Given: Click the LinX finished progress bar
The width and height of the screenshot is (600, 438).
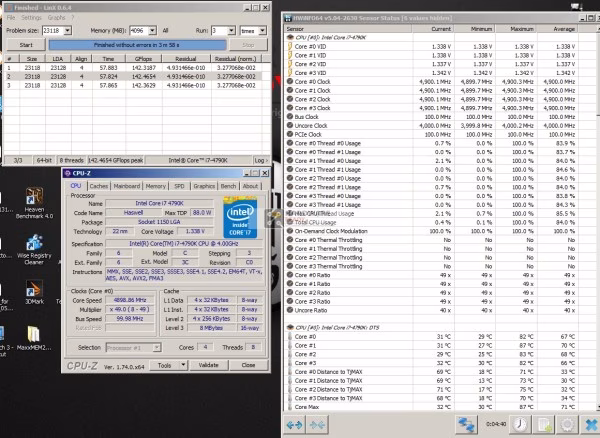Looking at the screenshot, I should pos(137,45).
